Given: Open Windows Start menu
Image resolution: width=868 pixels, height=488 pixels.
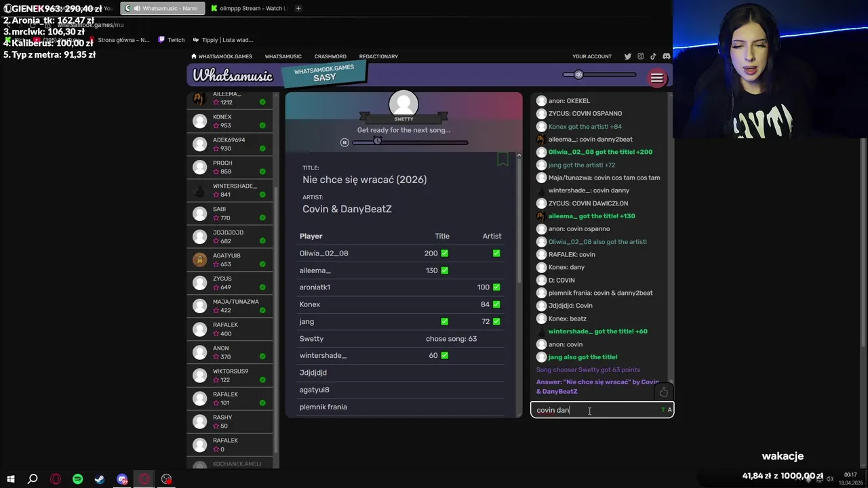Looking at the screenshot, I should pos(11,479).
